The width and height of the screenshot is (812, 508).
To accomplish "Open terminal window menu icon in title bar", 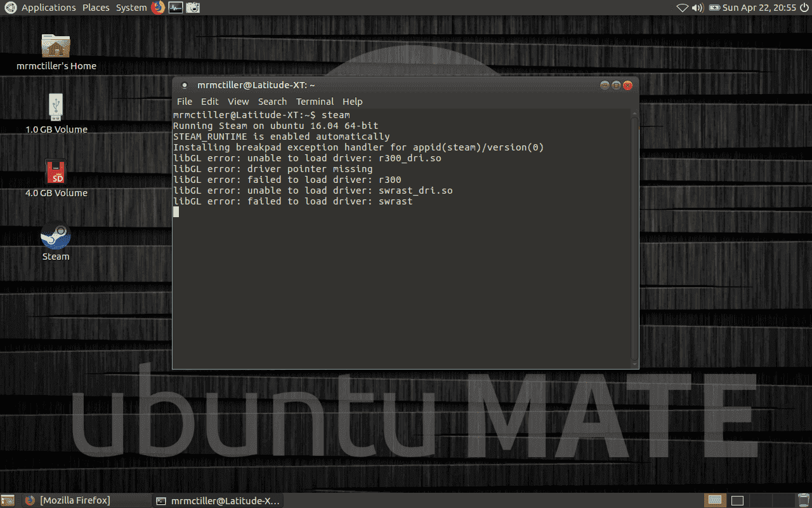I will 185,85.
